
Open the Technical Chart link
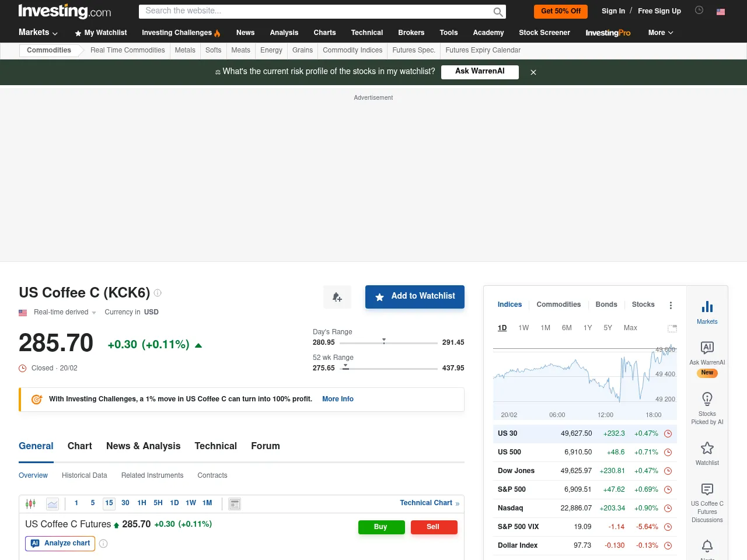pos(426,503)
